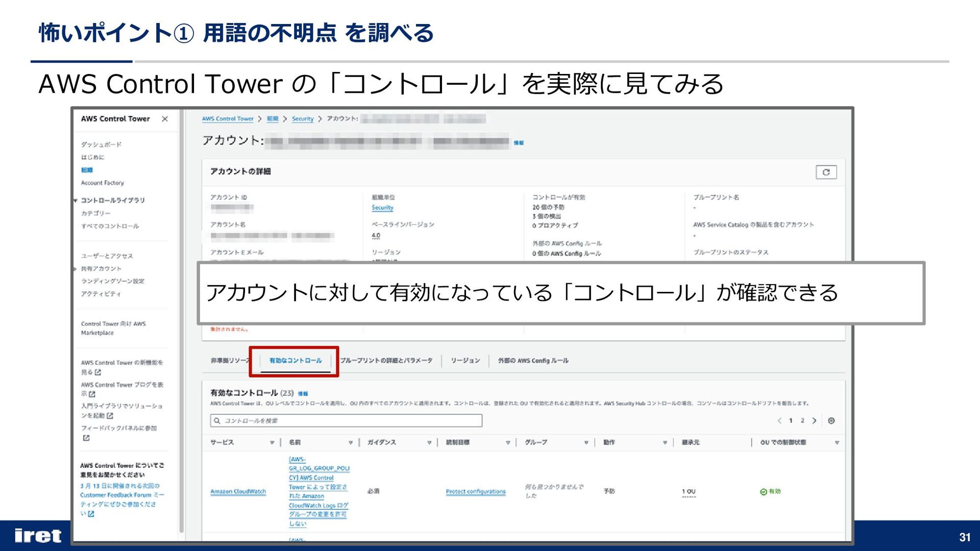Viewport: 980px width, 551px height.
Task: Click the refresh icon in account details
Action: pyautogui.click(x=826, y=172)
